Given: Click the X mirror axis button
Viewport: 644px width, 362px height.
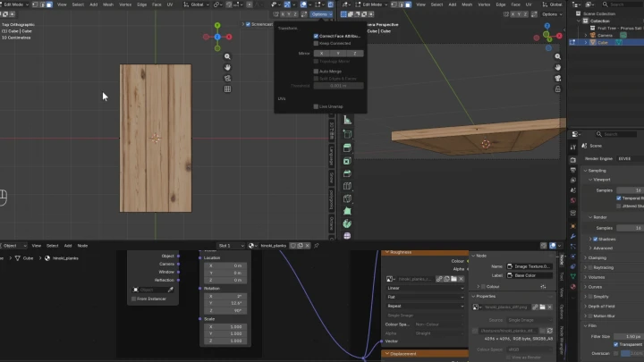Looking at the screenshot, I should (322, 54).
